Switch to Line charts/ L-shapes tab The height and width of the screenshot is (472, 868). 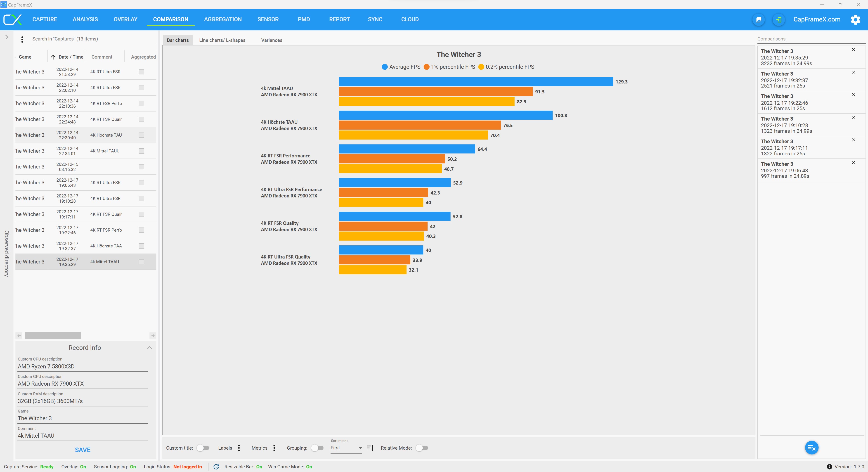click(222, 40)
